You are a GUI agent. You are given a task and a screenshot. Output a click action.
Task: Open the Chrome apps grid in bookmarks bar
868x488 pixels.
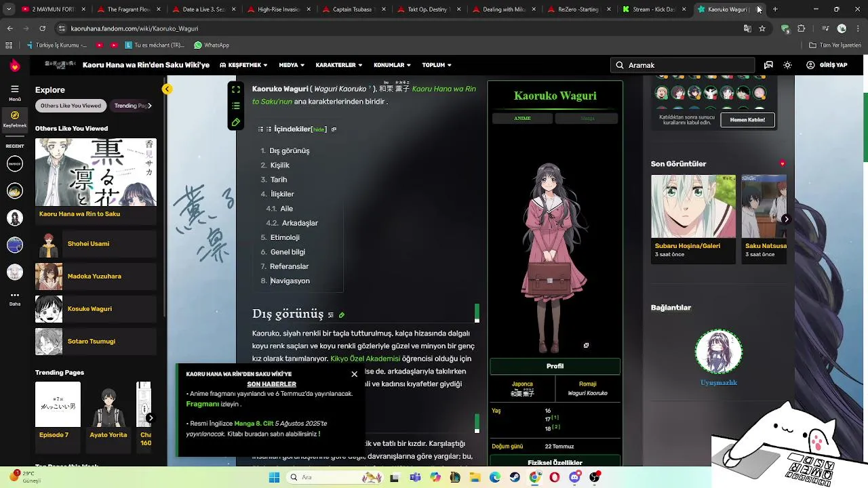tap(9, 45)
